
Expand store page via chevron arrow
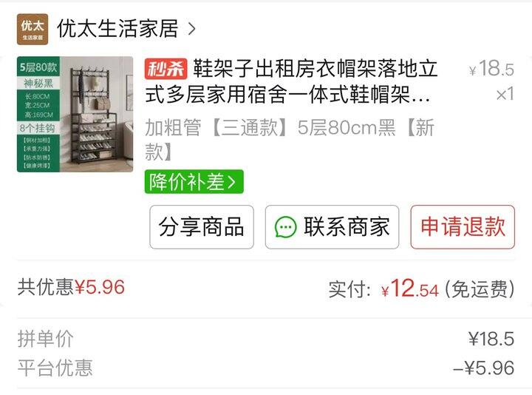click(x=191, y=29)
